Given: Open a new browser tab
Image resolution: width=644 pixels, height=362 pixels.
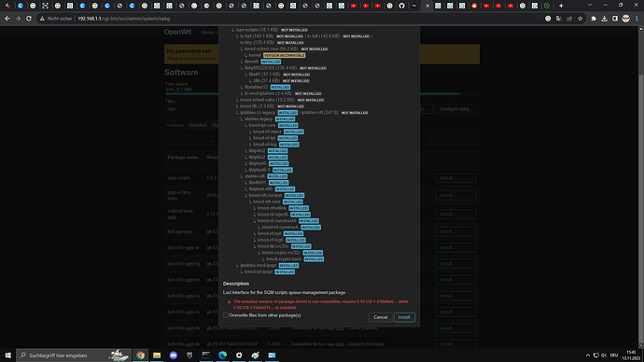Looking at the screenshot, I should [x=561, y=6].
